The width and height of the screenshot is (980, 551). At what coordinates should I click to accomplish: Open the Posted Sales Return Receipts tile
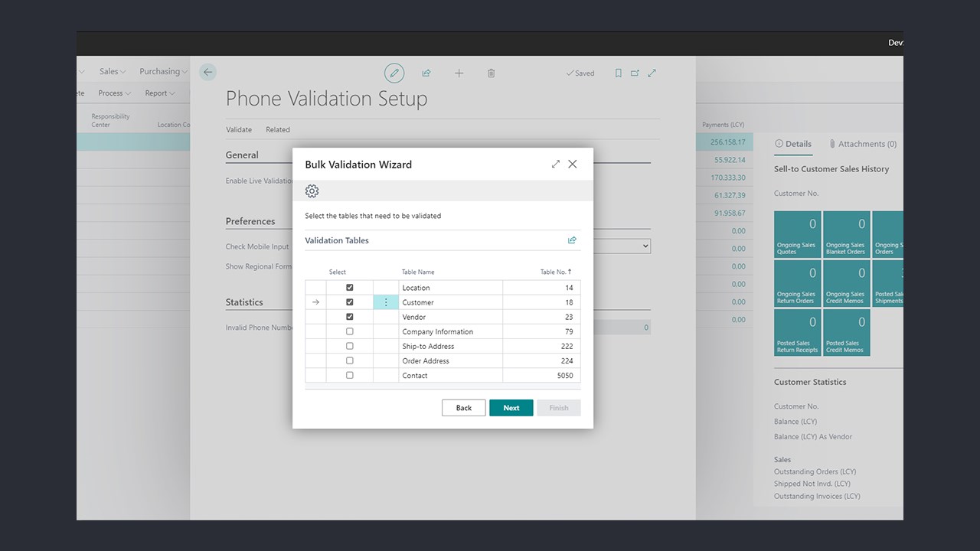coord(798,332)
